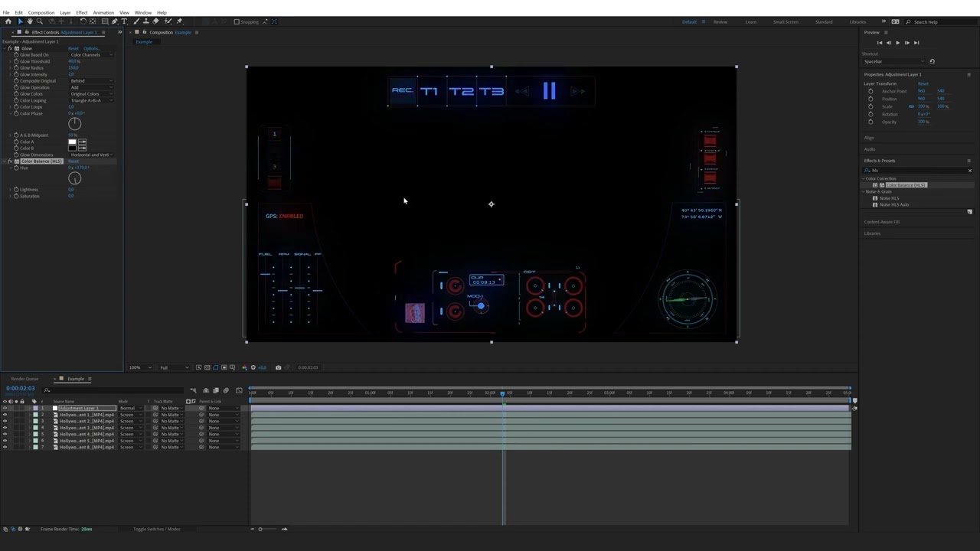Click the Color A white swatch
This screenshot has width=980, height=551.
[73, 142]
